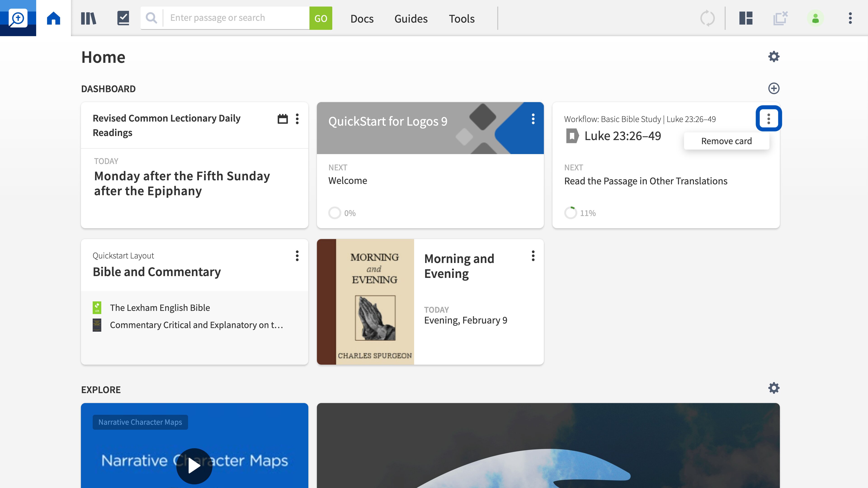
Task: Click Morning and Evening book cover
Action: click(x=365, y=302)
